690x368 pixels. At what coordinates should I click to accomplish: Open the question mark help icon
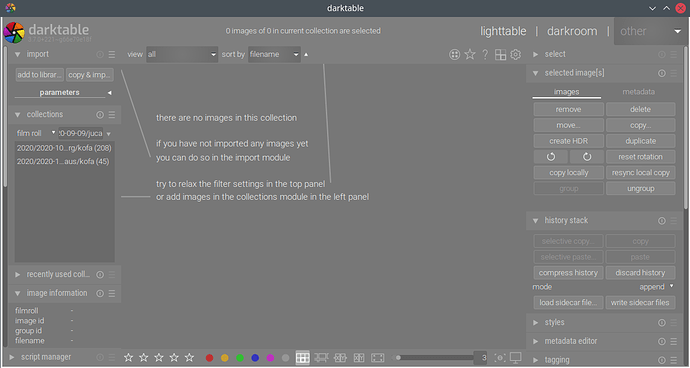tap(485, 54)
